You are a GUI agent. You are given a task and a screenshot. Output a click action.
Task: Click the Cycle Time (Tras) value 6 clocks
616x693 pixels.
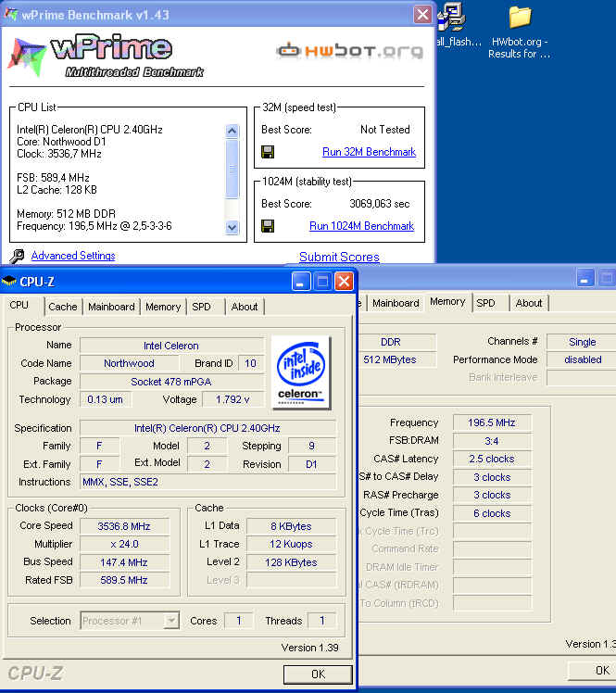tap(492, 513)
